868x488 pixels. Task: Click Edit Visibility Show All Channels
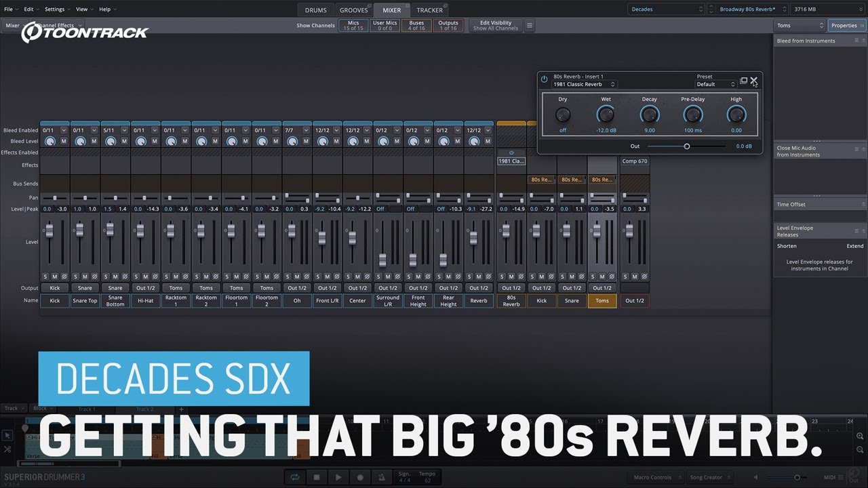(x=496, y=25)
